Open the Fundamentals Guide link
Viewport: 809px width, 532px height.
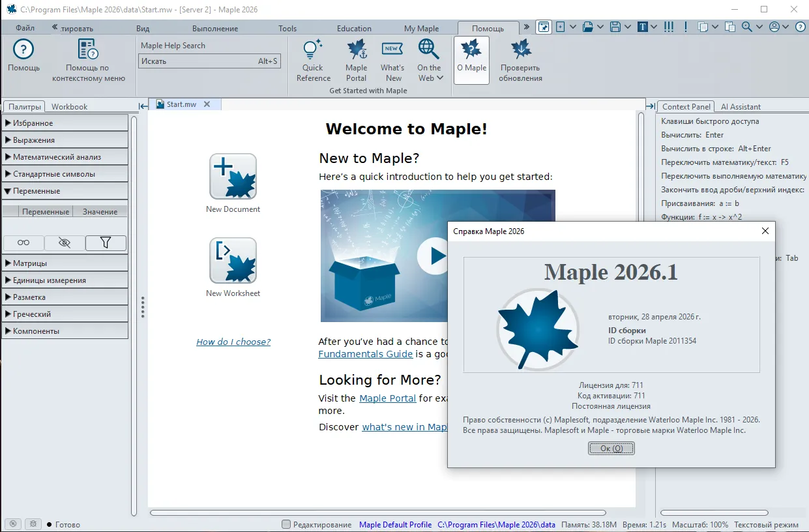coord(365,354)
